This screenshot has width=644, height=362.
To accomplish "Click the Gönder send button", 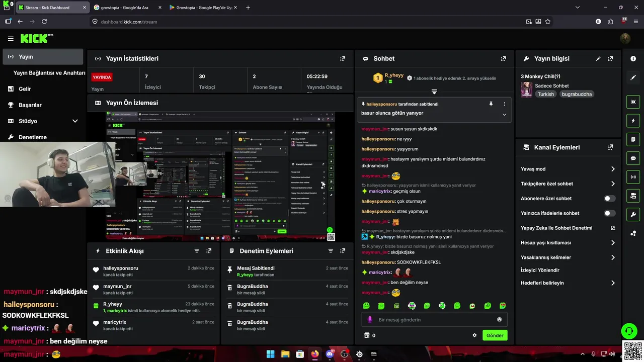I will (x=495, y=335).
